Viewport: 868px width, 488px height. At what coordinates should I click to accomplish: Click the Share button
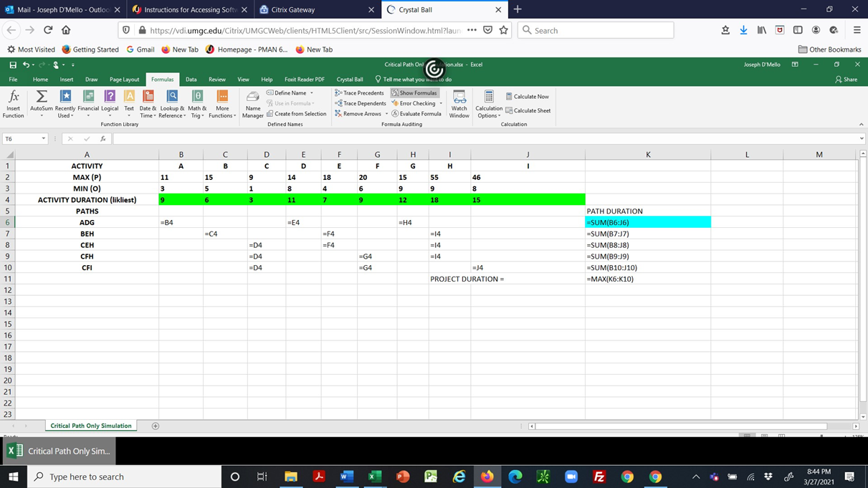[846, 80]
